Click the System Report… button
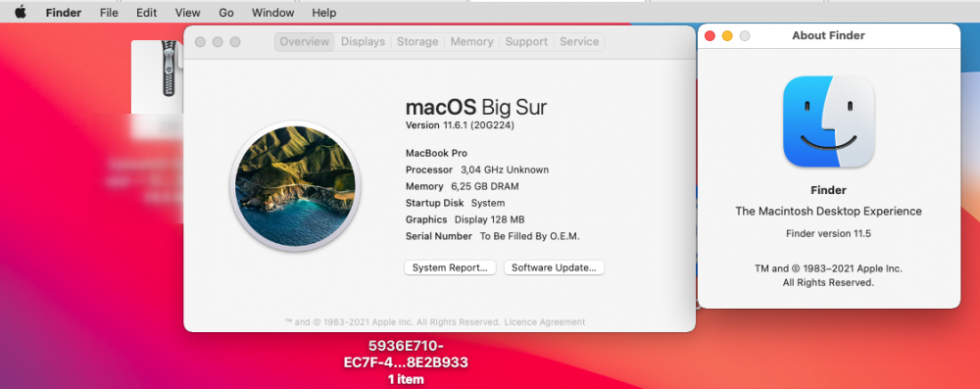This screenshot has height=389, width=980. pyautogui.click(x=450, y=267)
